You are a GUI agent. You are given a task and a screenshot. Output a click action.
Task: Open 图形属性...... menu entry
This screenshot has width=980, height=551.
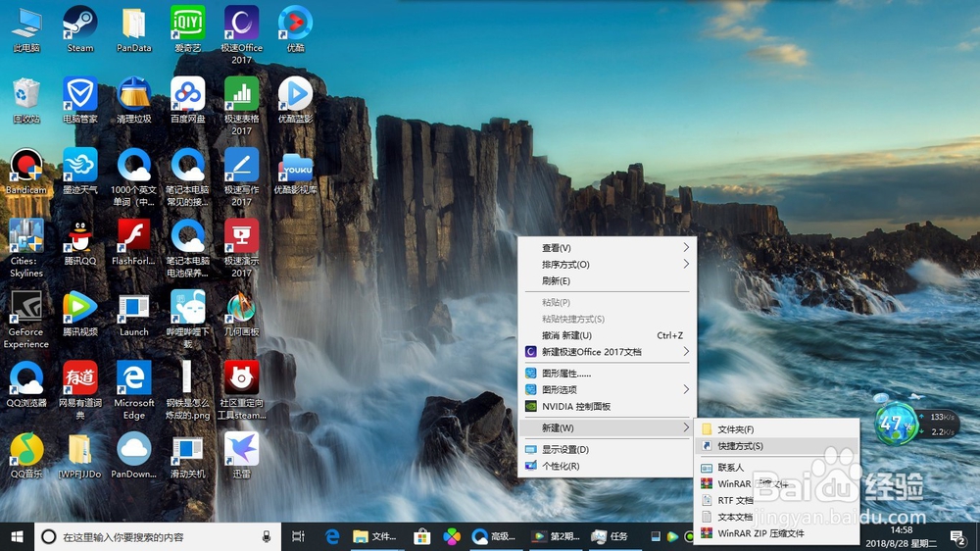click(x=607, y=374)
